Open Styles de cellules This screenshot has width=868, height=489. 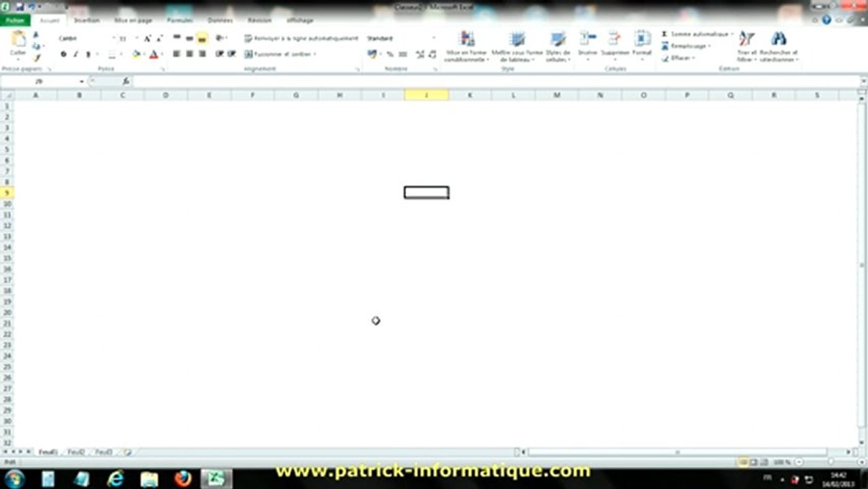click(x=558, y=46)
